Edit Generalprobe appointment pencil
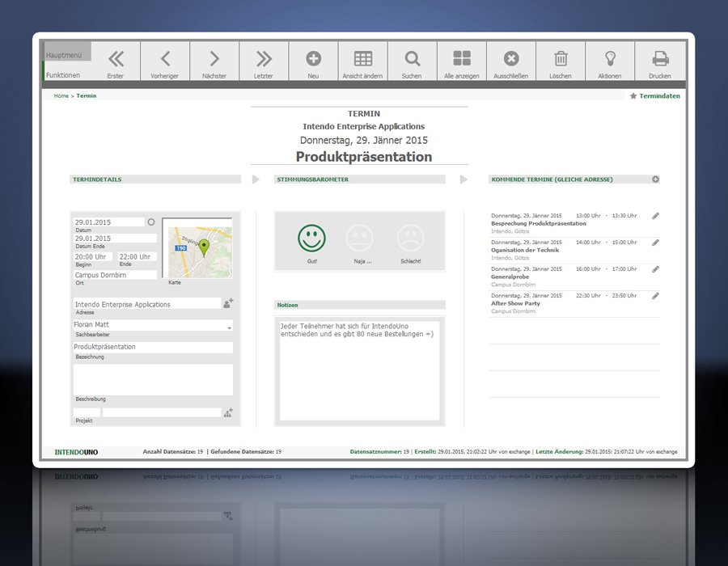 click(x=655, y=269)
